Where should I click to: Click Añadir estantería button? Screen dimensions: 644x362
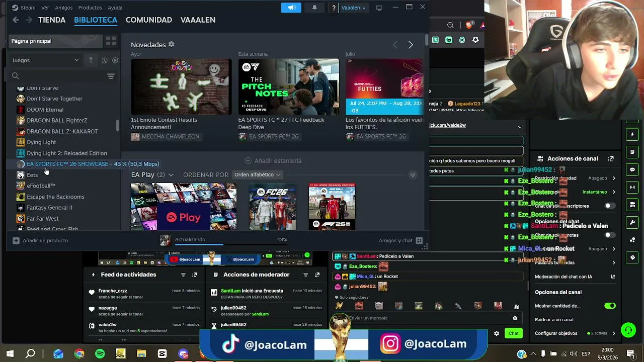pyautogui.click(x=273, y=161)
